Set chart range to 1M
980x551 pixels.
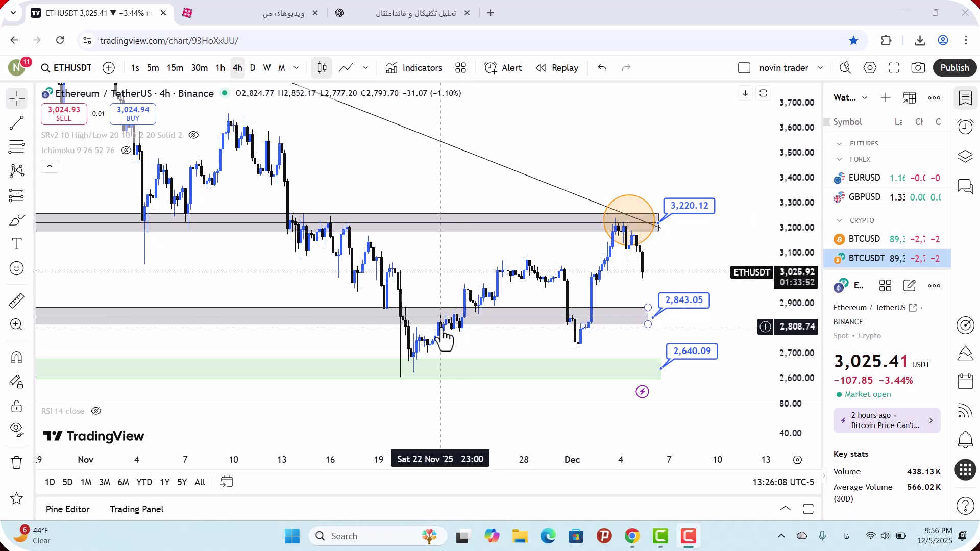86,482
